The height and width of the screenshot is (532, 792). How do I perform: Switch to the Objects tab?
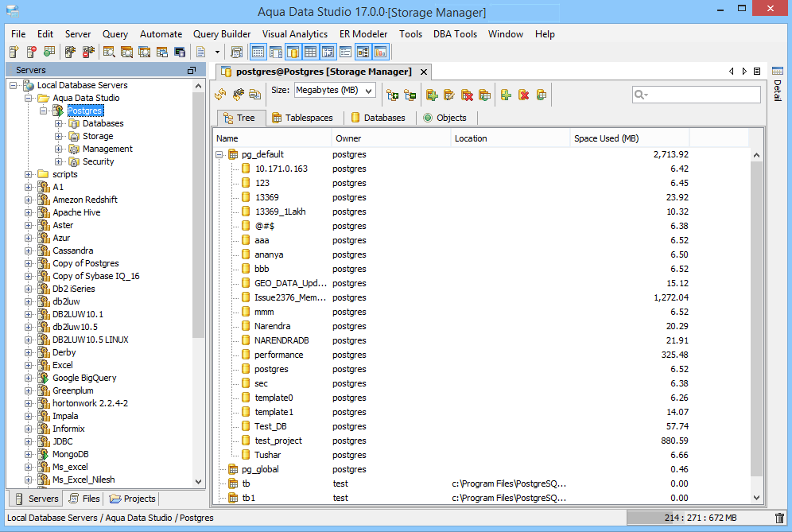click(x=445, y=118)
